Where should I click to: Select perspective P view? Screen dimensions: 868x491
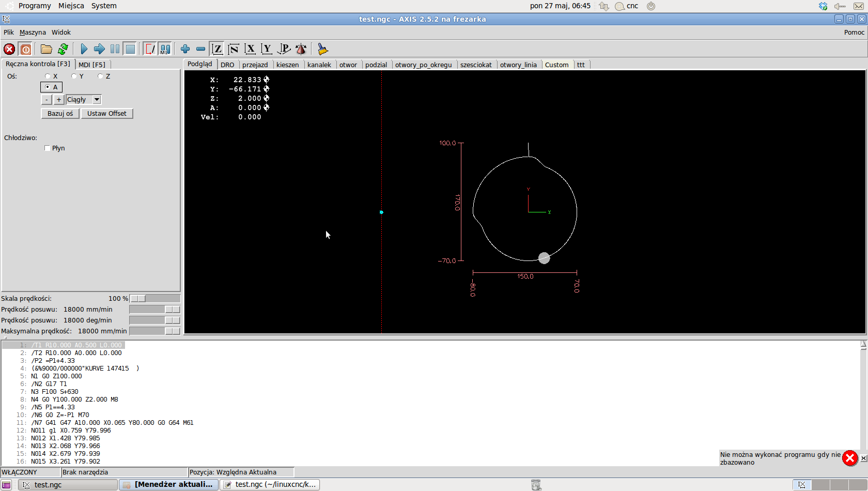[284, 49]
